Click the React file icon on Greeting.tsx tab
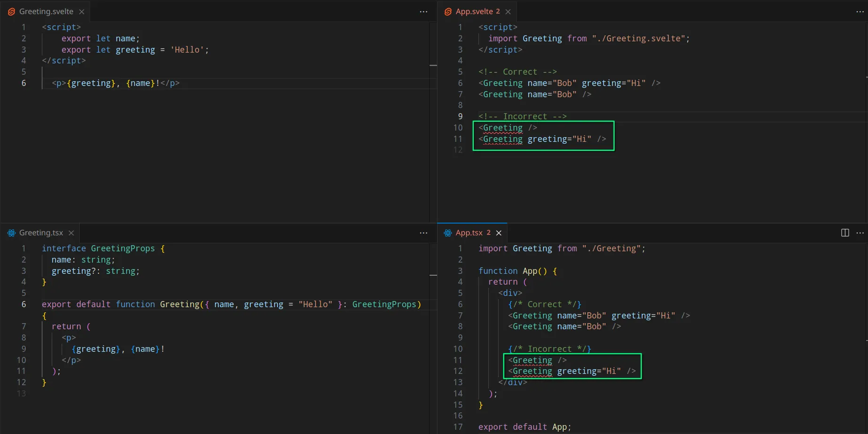This screenshot has height=434, width=868. pyautogui.click(x=12, y=233)
